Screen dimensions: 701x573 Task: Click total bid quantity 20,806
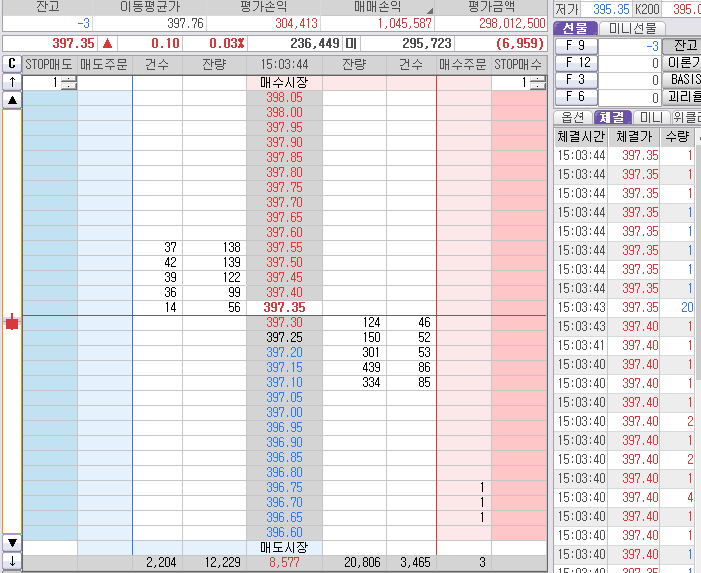pos(354,562)
